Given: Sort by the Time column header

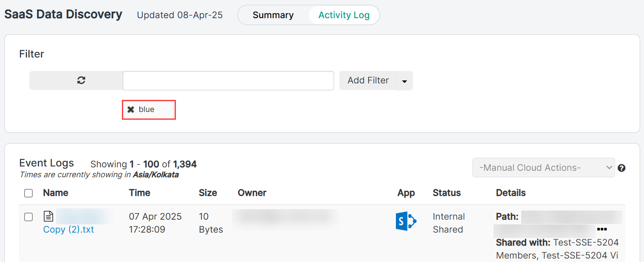Looking at the screenshot, I should pyautogui.click(x=140, y=193).
